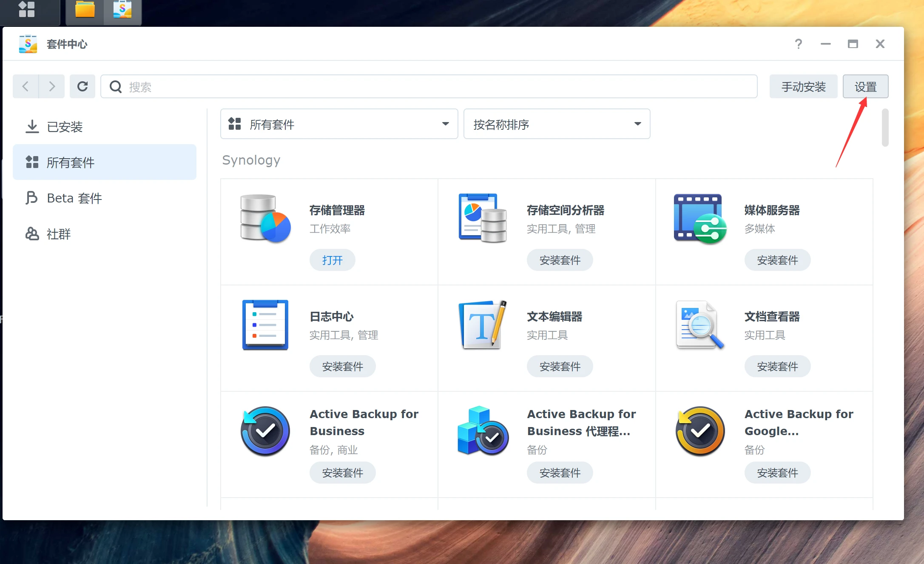
Task: Install Active Backup for Business
Action: (x=342, y=473)
